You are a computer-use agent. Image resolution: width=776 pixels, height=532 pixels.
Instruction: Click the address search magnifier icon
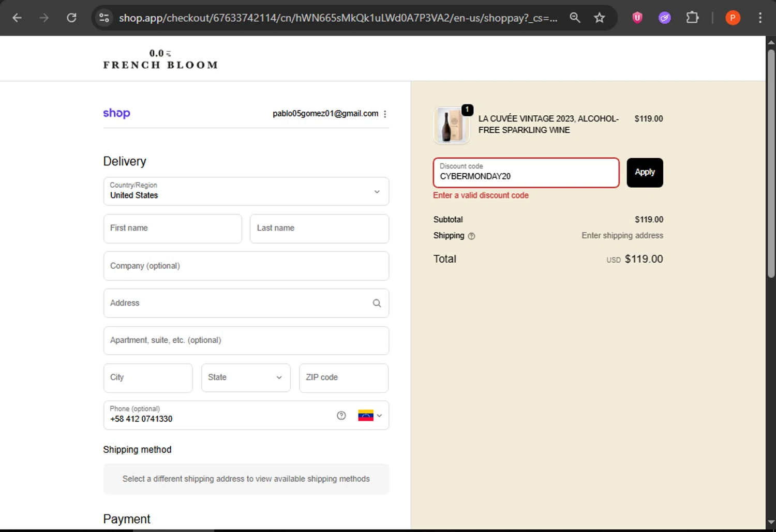(x=377, y=303)
